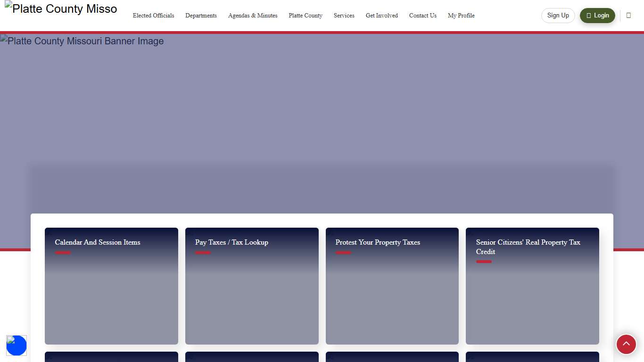Expand the Services menu

344,16
